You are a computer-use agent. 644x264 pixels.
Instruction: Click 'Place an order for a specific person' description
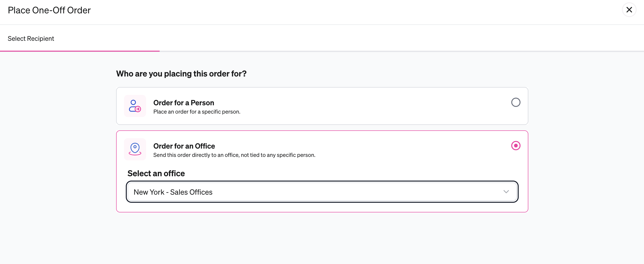pyautogui.click(x=197, y=112)
